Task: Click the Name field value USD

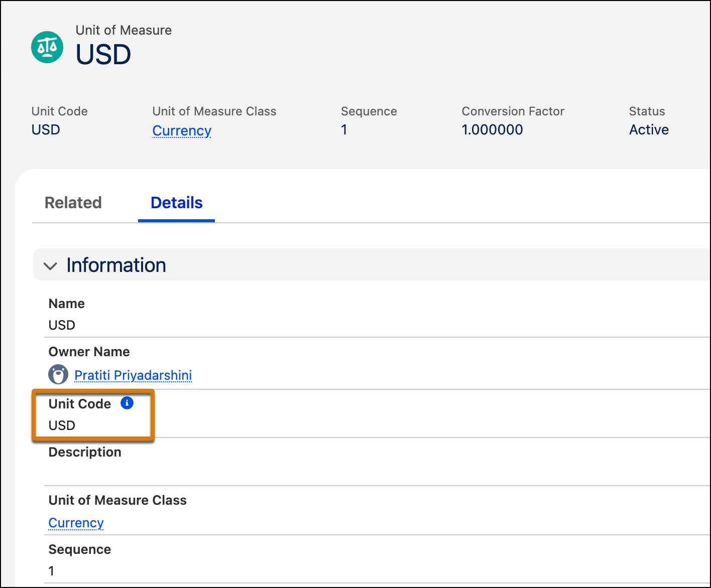Action: pos(61,325)
